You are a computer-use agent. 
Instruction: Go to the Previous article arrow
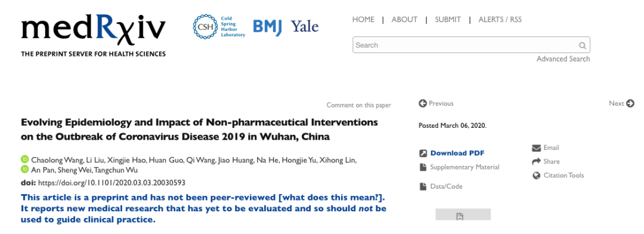(x=423, y=103)
